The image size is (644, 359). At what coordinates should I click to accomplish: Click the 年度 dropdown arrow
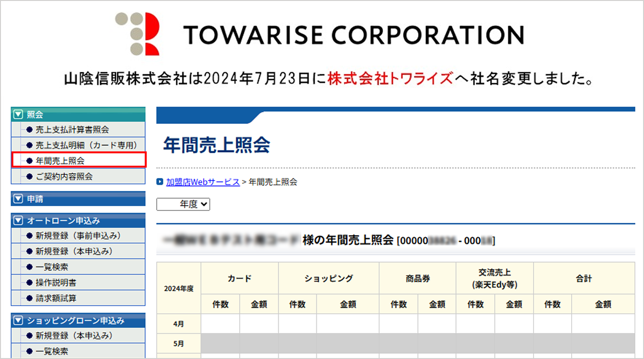(x=204, y=204)
